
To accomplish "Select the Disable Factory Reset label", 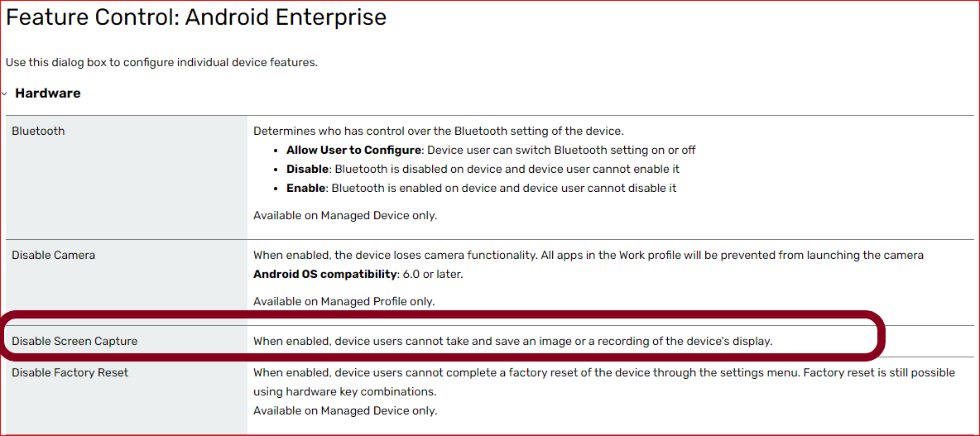I will tap(70, 373).
